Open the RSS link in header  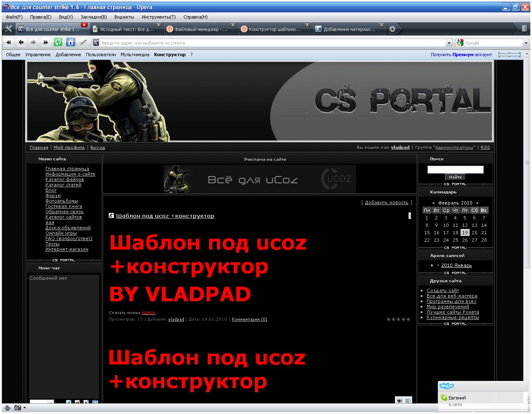tap(485, 148)
